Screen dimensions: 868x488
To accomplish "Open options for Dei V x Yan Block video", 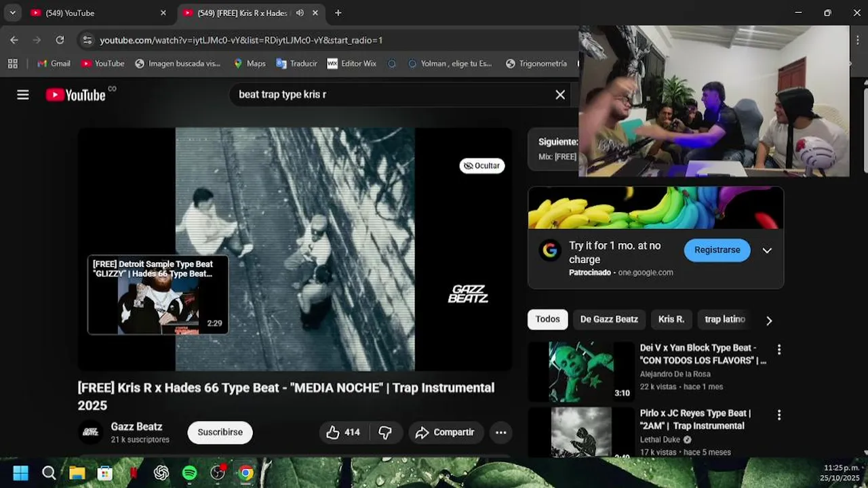I will coord(778,350).
